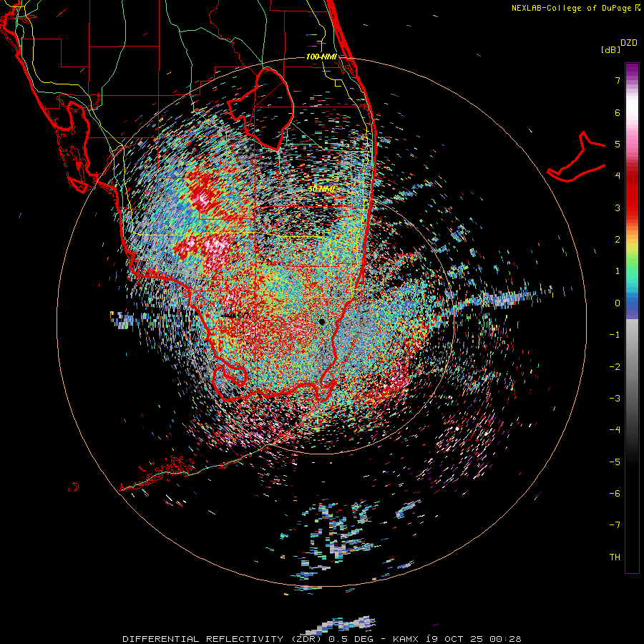Click the "100 NMI" range ring label
644x644 pixels.
click(x=321, y=57)
